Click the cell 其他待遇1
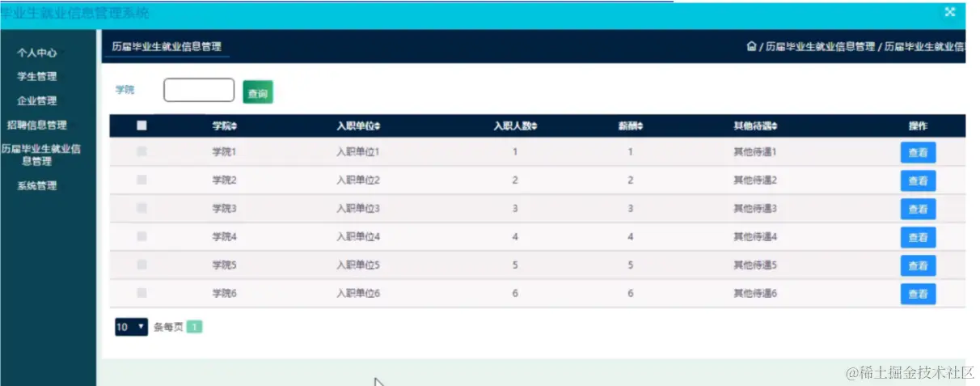Viewport: 980px width, 386px height. (x=755, y=151)
